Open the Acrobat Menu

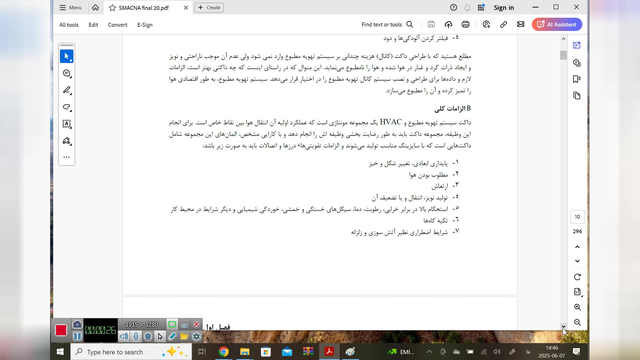[70, 7]
